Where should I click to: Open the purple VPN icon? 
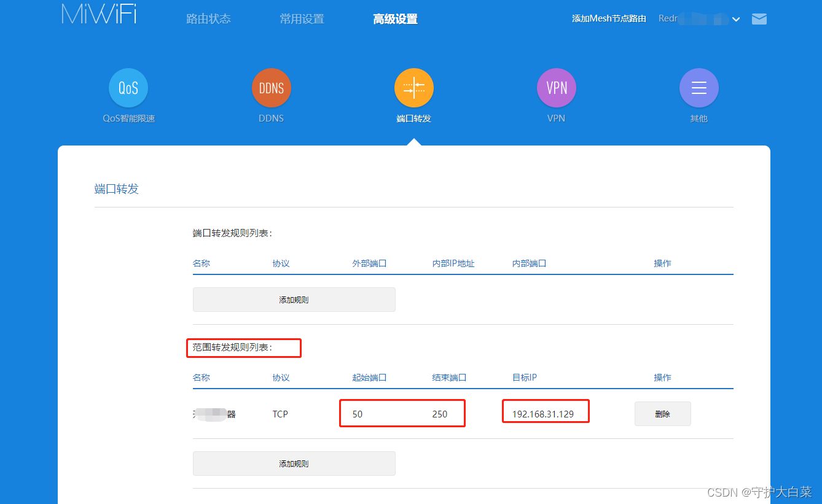(x=557, y=88)
